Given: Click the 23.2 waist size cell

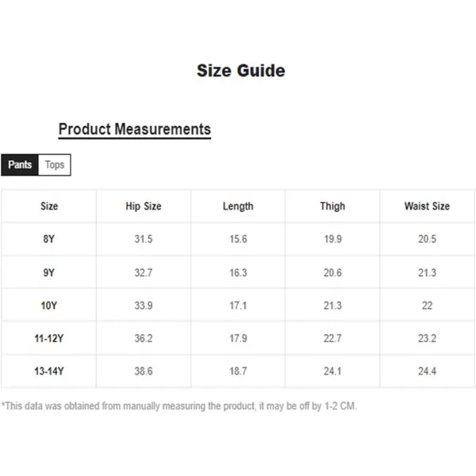Looking at the screenshot, I should (x=427, y=338).
